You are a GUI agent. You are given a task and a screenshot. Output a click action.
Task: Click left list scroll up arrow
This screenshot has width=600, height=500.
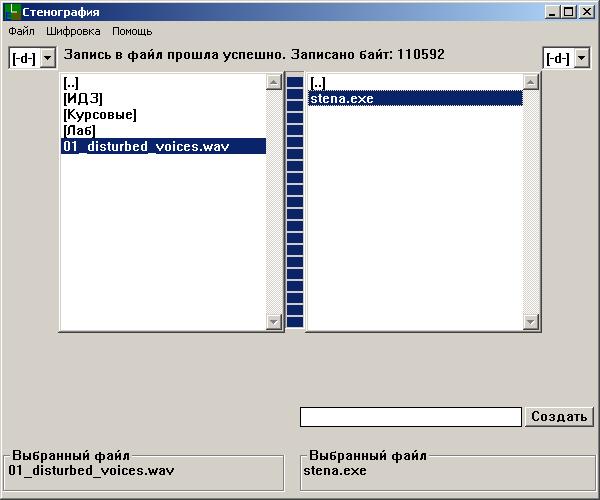click(x=274, y=82)
